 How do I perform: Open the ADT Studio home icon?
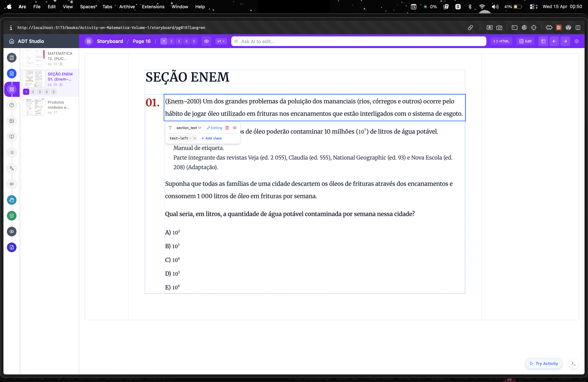pos(12,41)
